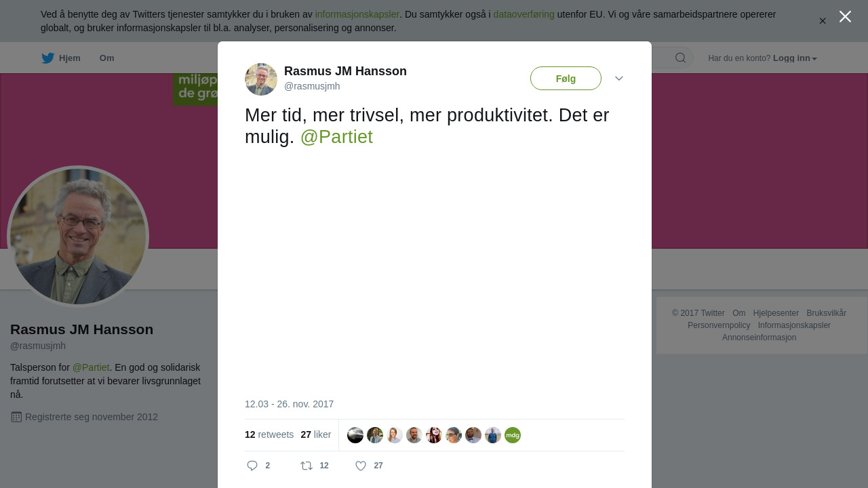Open the informasjonskapsler link in banner
The width and height of the screenshot is (868, 488).
357,14
